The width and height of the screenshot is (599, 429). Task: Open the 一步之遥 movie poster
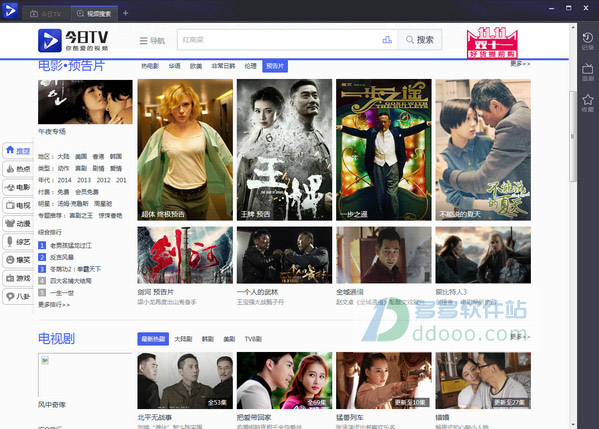[x=384, y=150]
